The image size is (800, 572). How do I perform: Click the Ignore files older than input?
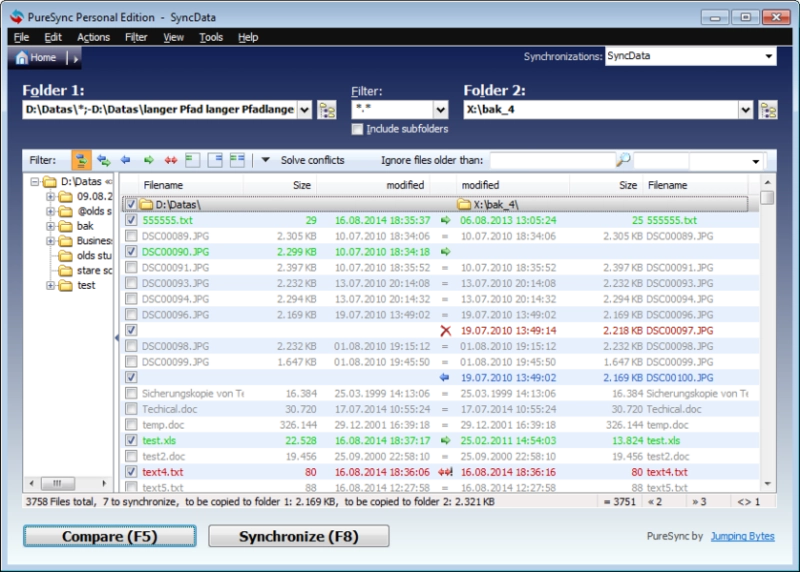(x=552, y=160)
